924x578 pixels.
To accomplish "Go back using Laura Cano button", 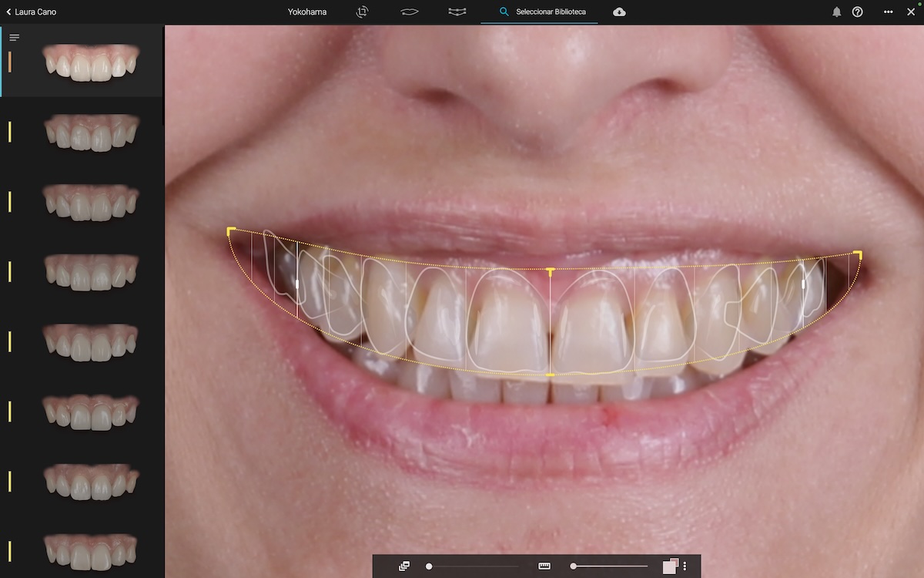I will point(31,12).
